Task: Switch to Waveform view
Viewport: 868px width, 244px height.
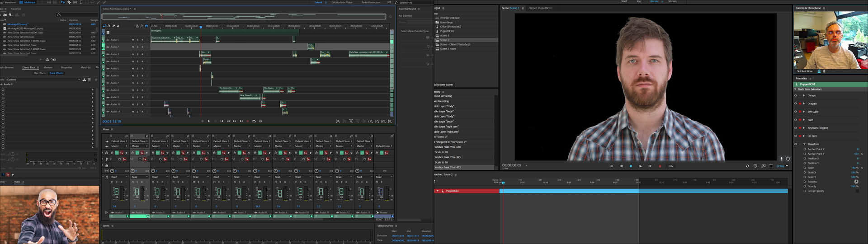Action: point(8,2)
